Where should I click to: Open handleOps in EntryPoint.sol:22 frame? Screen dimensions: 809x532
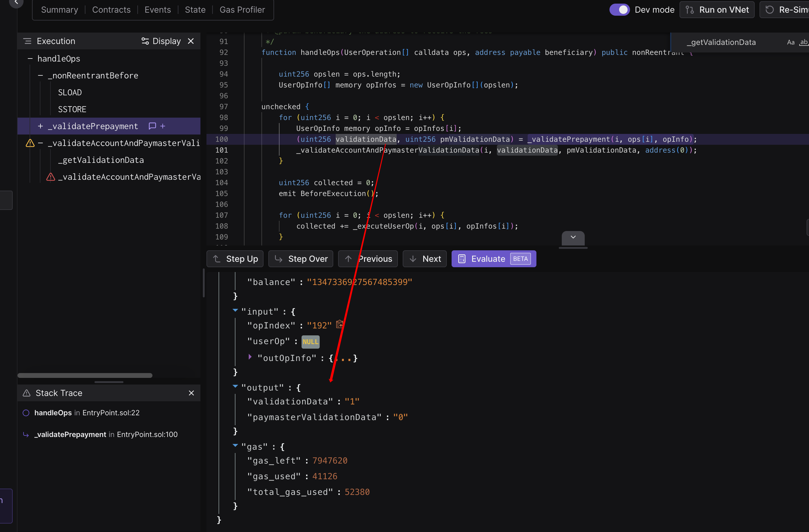pos(87,413)
